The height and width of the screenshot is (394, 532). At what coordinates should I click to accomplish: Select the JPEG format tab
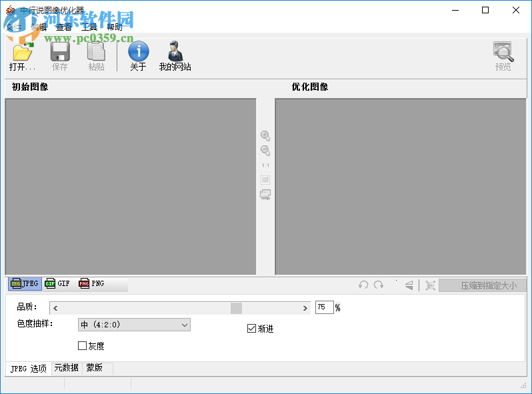pyautogui.click(x=25, y=284)
